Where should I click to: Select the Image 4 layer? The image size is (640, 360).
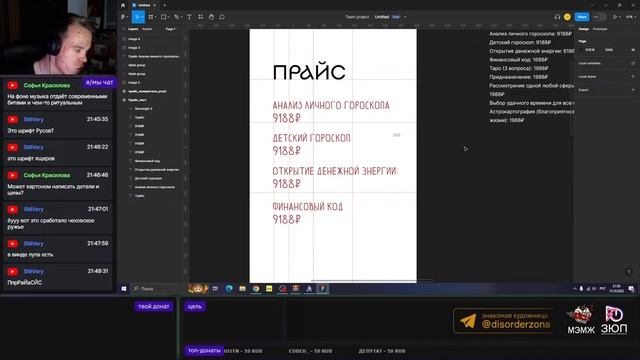point(134,39)
